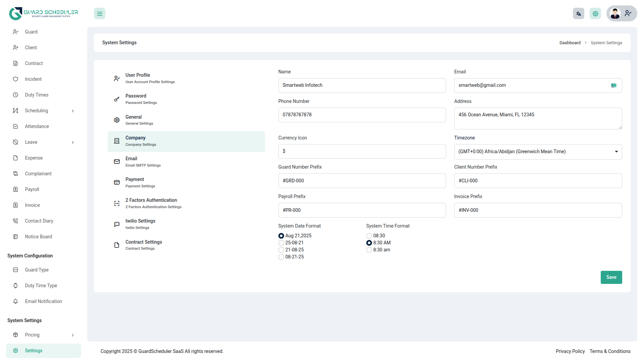This screenshot has height=362, width=644.
Task: Select the 08:30 time format option
Action: click(369, 236)
